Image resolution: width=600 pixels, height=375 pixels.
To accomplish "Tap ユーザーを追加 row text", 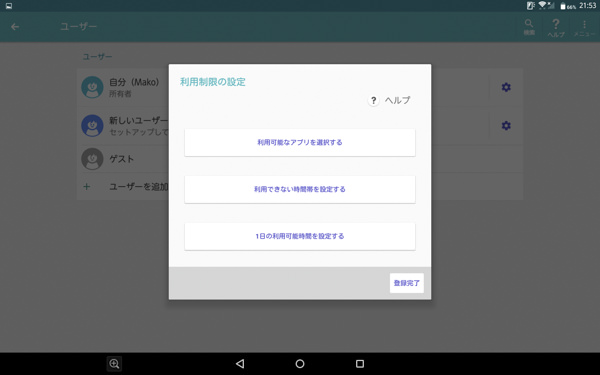I will click(x=139, y=187).
